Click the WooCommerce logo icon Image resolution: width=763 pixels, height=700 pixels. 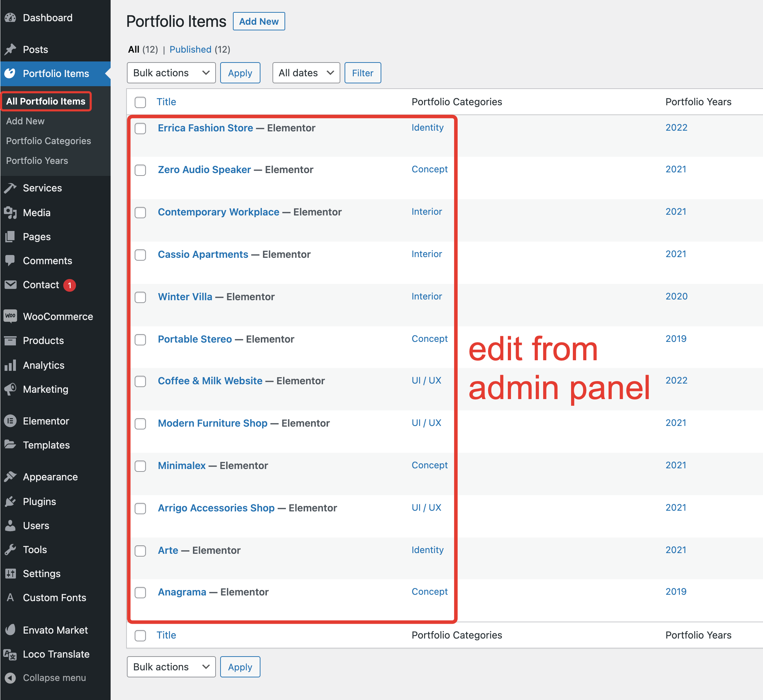(10, 316)
